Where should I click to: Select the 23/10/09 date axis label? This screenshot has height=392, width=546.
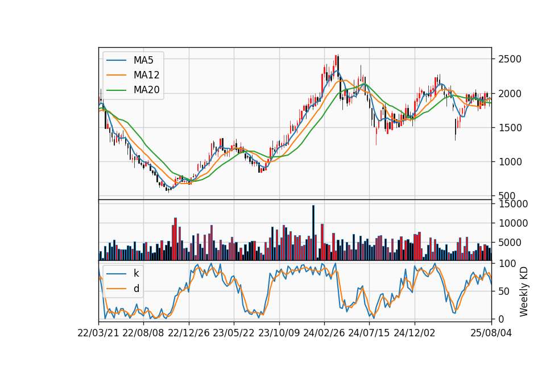point(279,333)
